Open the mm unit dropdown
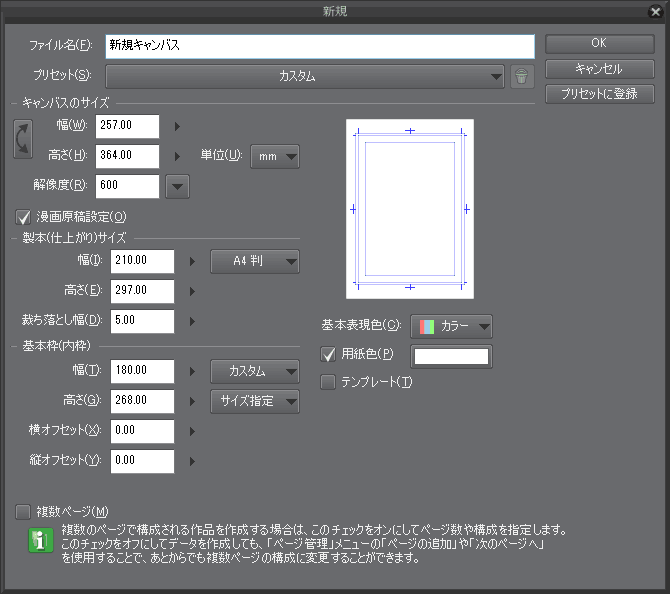Viewport: 670px width, 594px height. [x=274, y=156]
